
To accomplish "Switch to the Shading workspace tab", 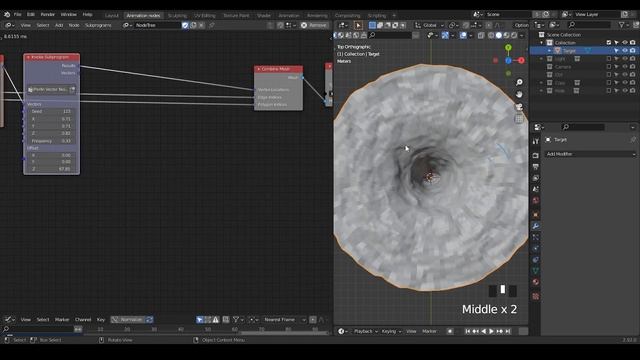I will pyautogui.click(x=264, y=16).
